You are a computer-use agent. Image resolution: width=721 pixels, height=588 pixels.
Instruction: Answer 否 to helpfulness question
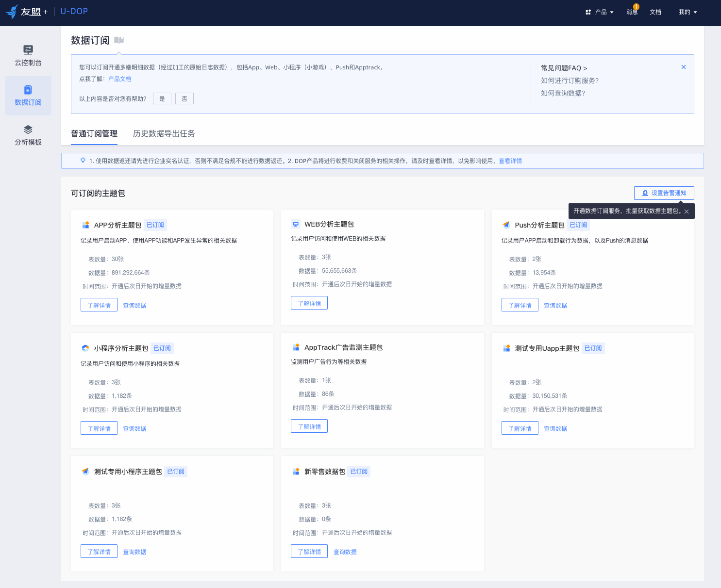pyautogui.click(x=184, y=98)
